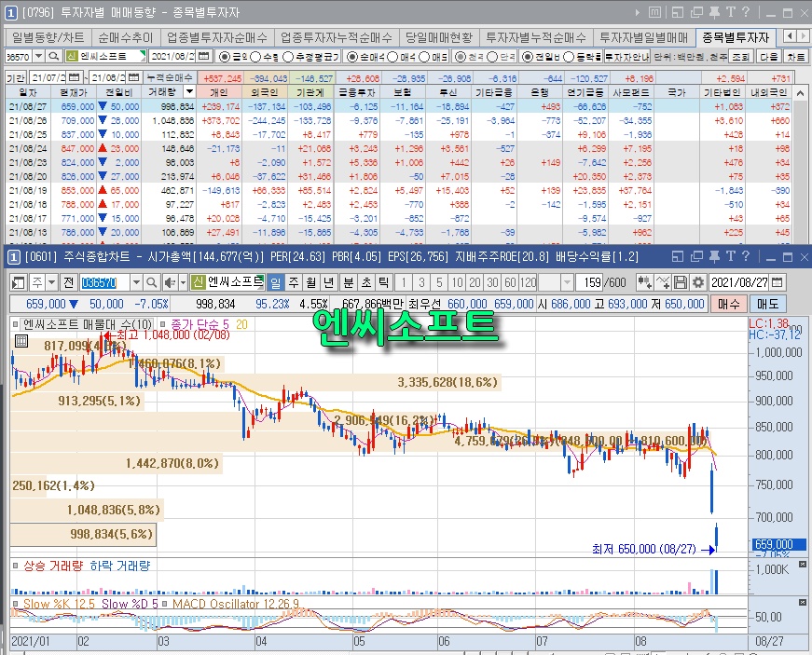The image size is (812, 655).
Task: Open 당일매매현황 tab
Action: point(438,37)
